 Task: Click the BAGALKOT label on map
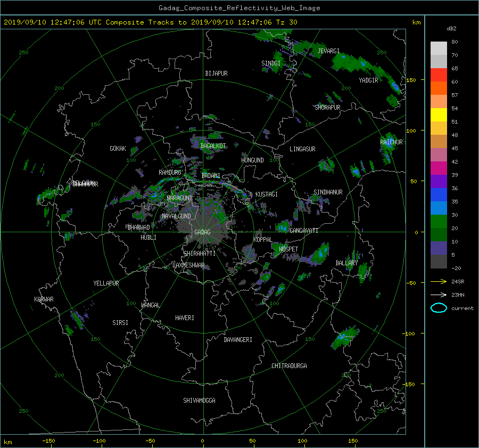click(x=213, y=146)
